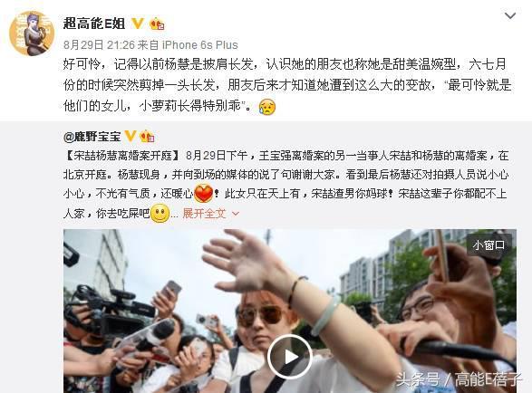Screen dimensions: 532x393
Task: Click the smiley face emoji in the repost
Action: pos(160,214)
